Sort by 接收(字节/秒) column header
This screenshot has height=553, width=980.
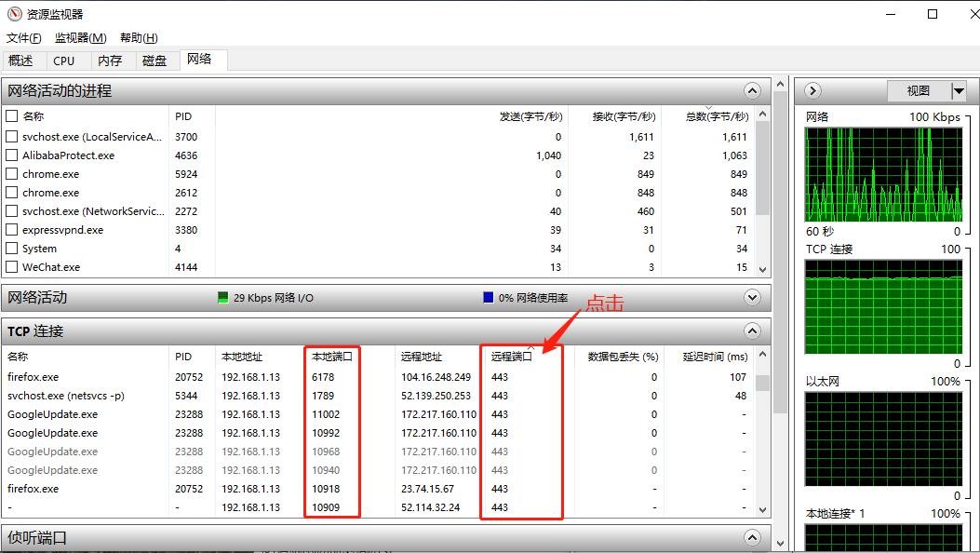(624, 116)
